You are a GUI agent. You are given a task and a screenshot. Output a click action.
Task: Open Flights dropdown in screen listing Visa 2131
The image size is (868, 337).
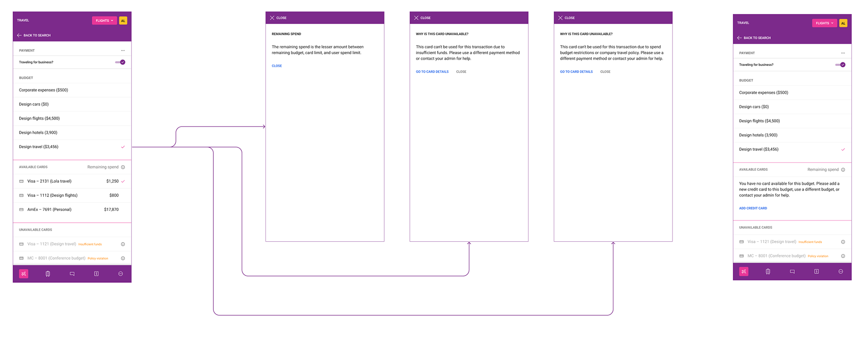104,20
